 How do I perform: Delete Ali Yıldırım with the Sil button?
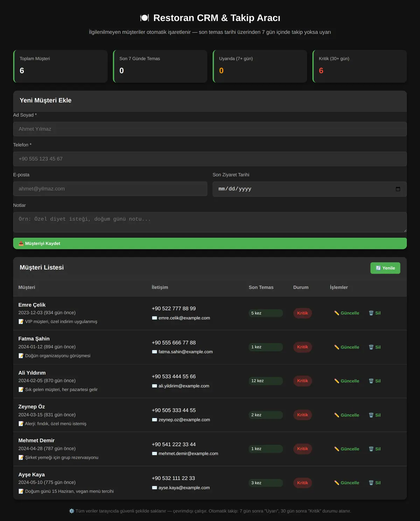(374, 381)
